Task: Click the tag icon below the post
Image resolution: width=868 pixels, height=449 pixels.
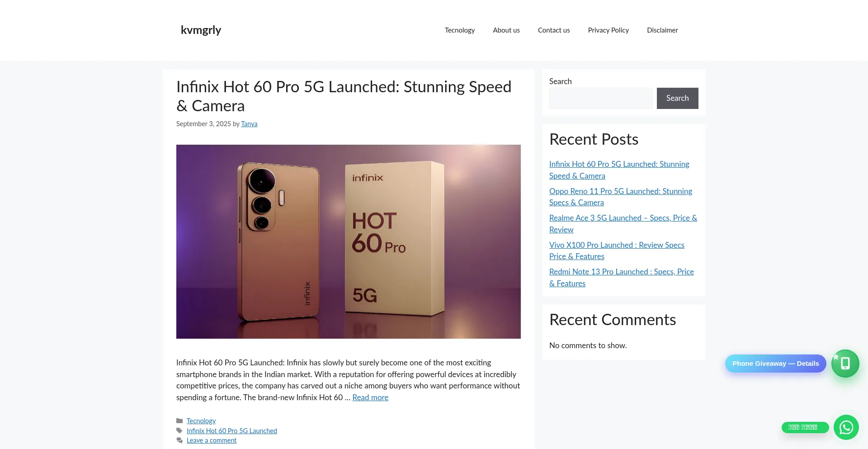Action: click(179, 431)
